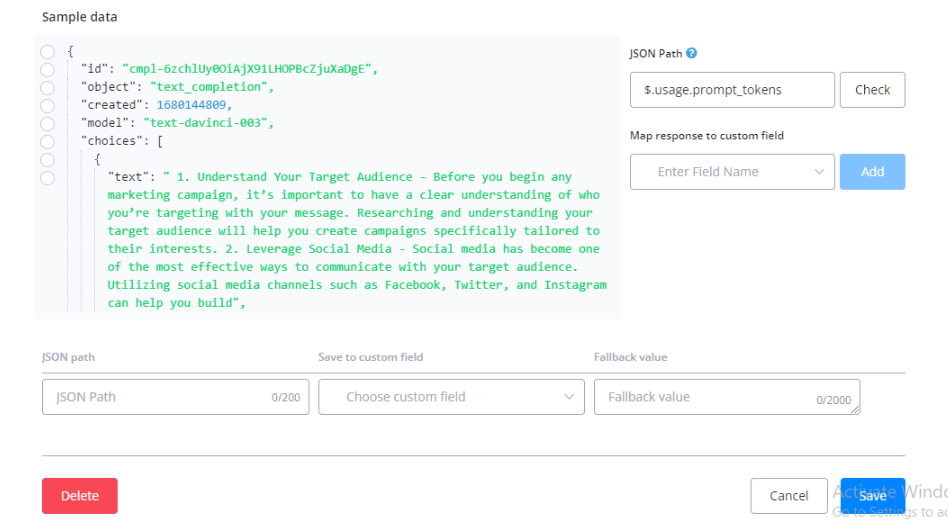The width and height of the screenshot is (948, 528).
Task: Click the help icon beside JSON Path
Action: (692, 54)
